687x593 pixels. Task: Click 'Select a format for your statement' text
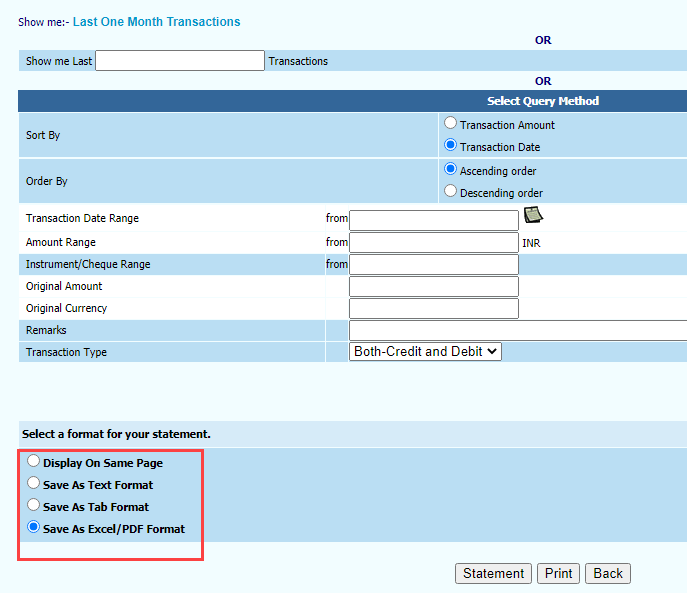[116, 434]
